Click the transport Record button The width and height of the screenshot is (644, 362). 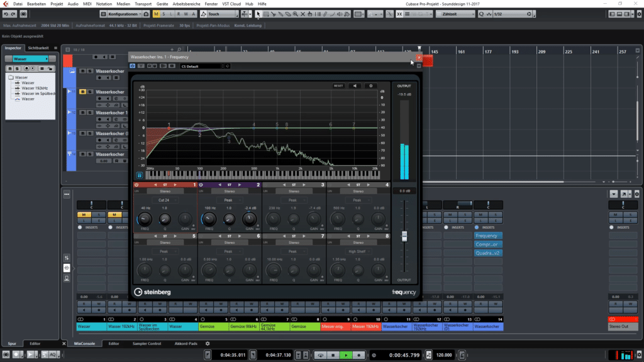tap(359, 355)
